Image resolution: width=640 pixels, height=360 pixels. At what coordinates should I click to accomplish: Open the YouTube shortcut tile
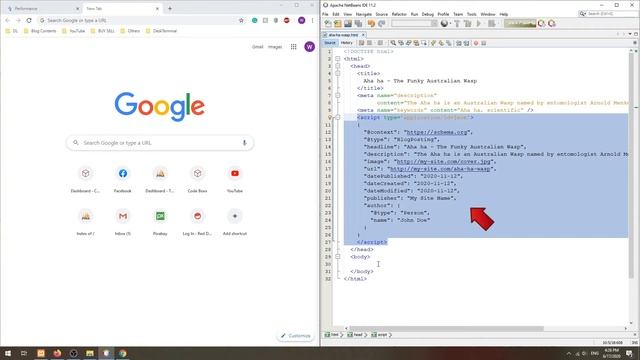pyautogui.click(x=235, y=178)
